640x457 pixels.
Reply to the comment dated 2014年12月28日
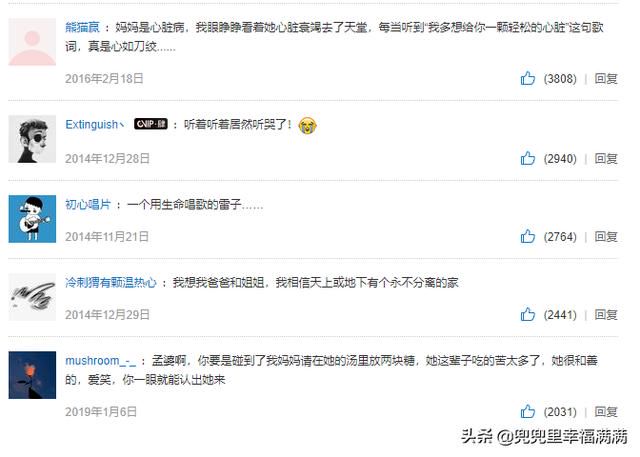606,158
